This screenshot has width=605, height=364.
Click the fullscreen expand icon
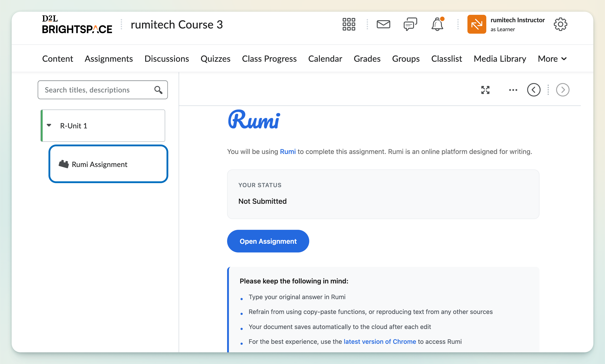(485, 90)
